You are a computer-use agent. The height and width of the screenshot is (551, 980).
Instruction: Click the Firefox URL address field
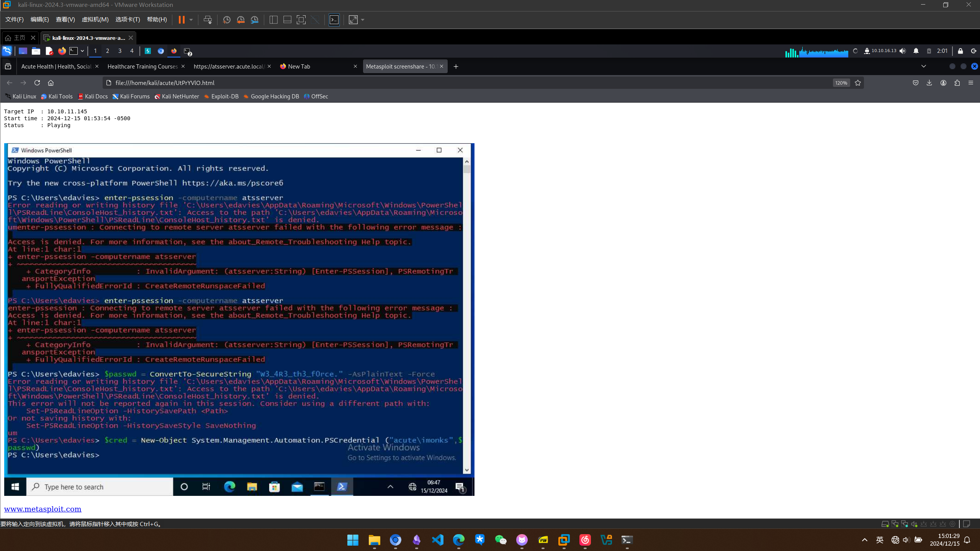coord(460,83)
